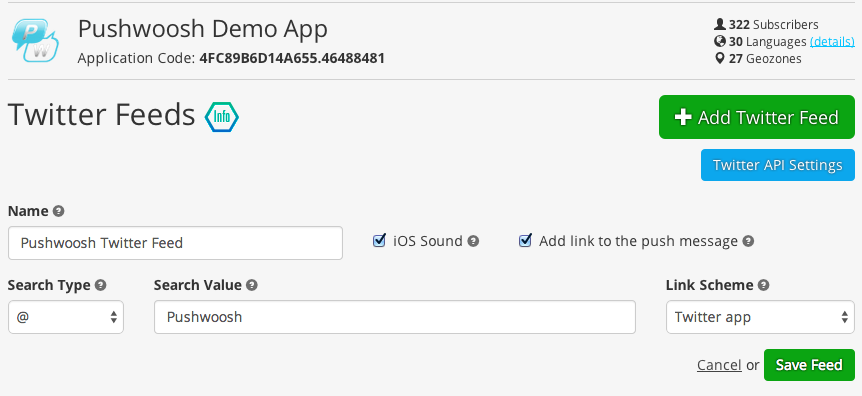This screenshot has height=396, width=862.
Task: Click the Geozones map pin icon
Action: coord(720,58)
